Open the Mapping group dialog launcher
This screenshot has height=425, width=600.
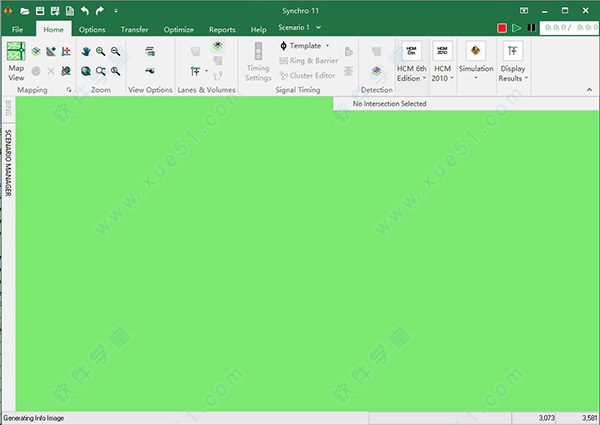click(69, 90)
